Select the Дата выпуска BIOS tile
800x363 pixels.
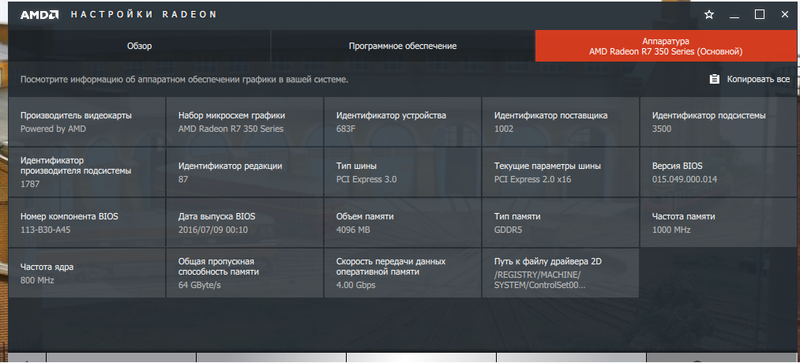[x=245, y=223]
